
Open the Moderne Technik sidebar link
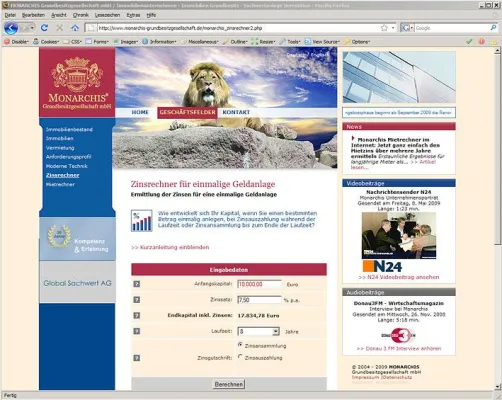(67, 166)
